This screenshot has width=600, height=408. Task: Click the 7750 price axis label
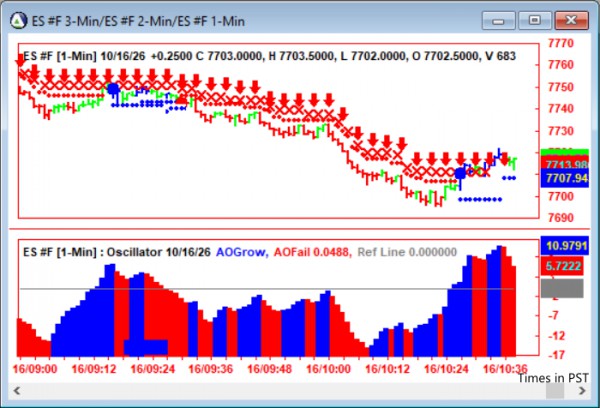(561, 87)
